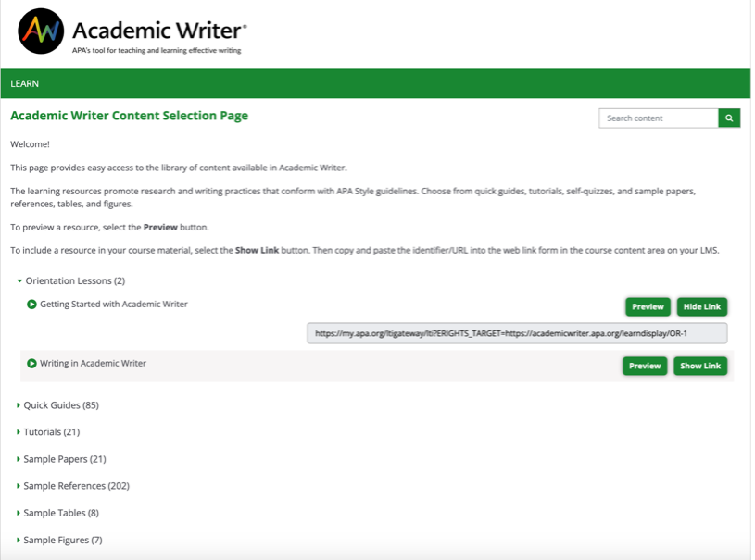The height and width of the screenshot is (560, 755).
Task: Click the Academic Writer AW logo icon
Action: tap(41, 31)
